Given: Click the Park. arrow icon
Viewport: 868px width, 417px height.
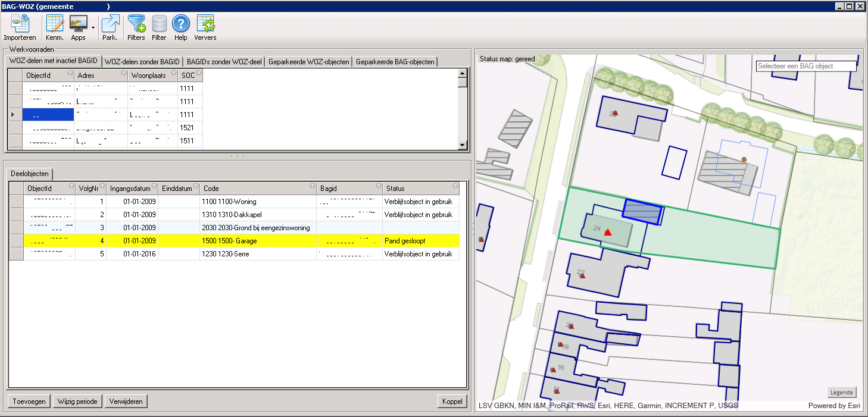Looking at the screenshot, I should tap(110, 24).
